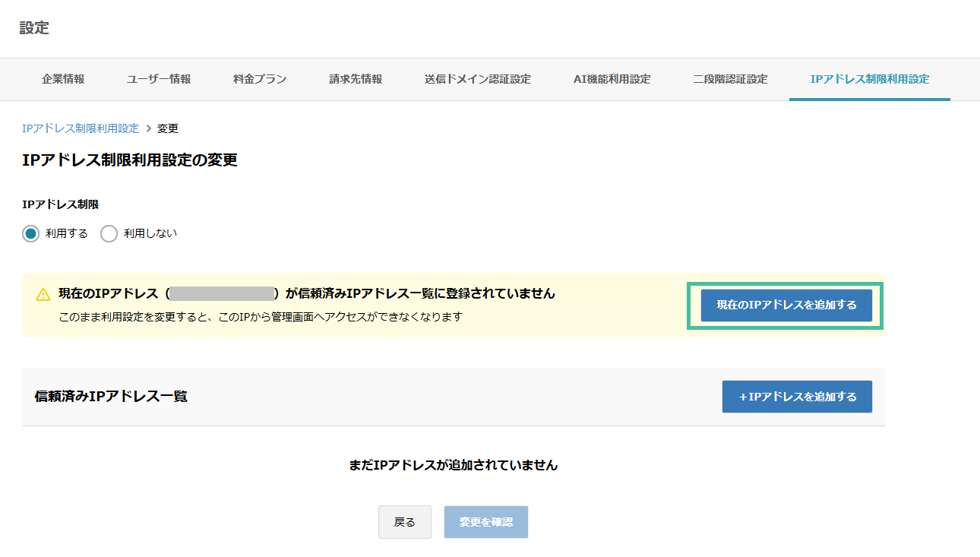Select the 利用しない radio button
Viewport: 980px width, 557px height.
coord(109,233)
